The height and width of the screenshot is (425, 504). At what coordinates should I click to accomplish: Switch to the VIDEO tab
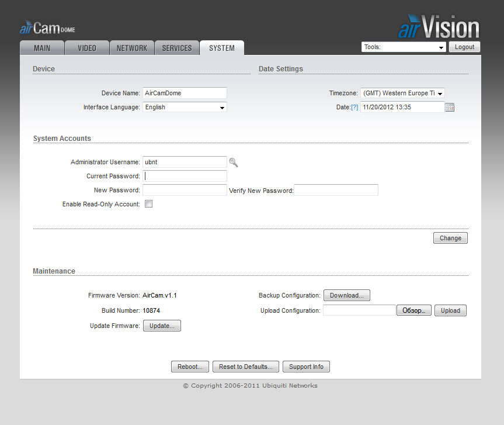86,48
